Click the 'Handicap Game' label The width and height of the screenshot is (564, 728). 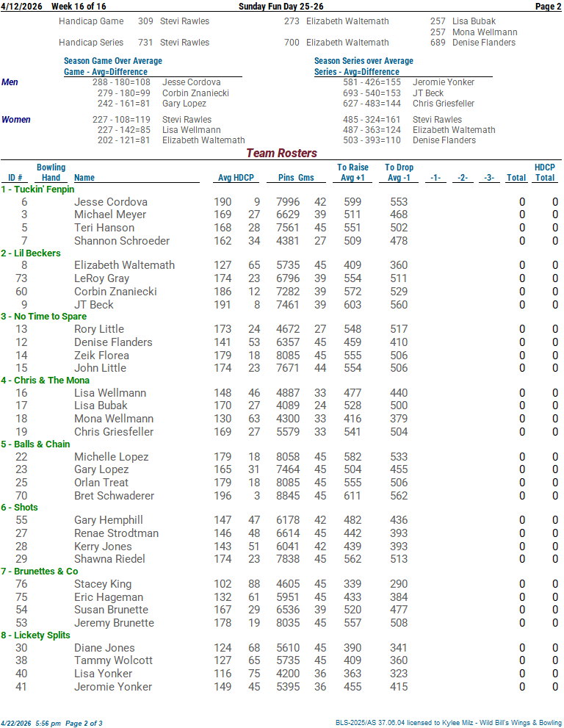click(x=91, y=21)
